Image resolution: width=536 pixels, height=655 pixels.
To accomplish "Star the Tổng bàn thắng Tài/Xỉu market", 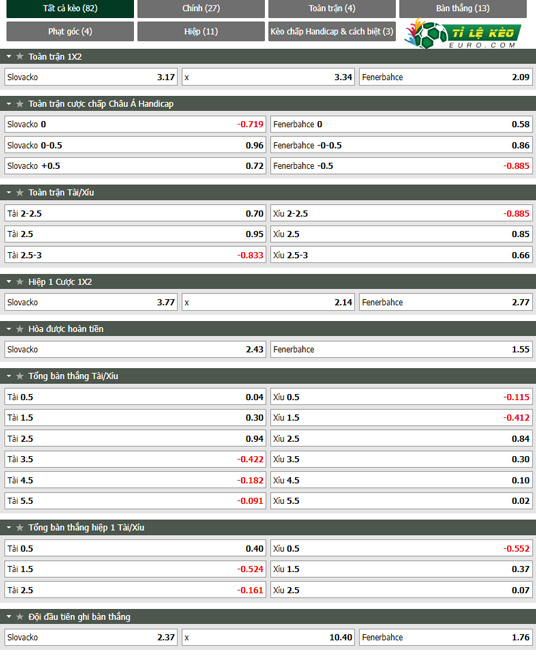I will coord(20,376).
